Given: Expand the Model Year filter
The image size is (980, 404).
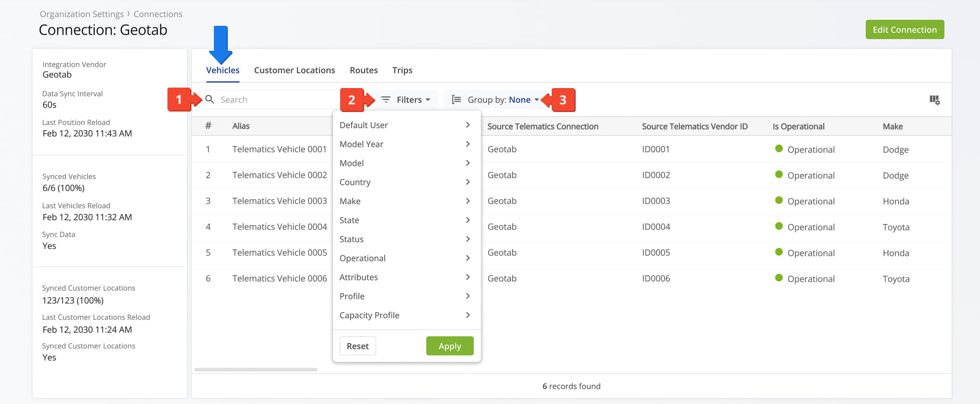Looking at the screenshot, I should pos(406,144).
